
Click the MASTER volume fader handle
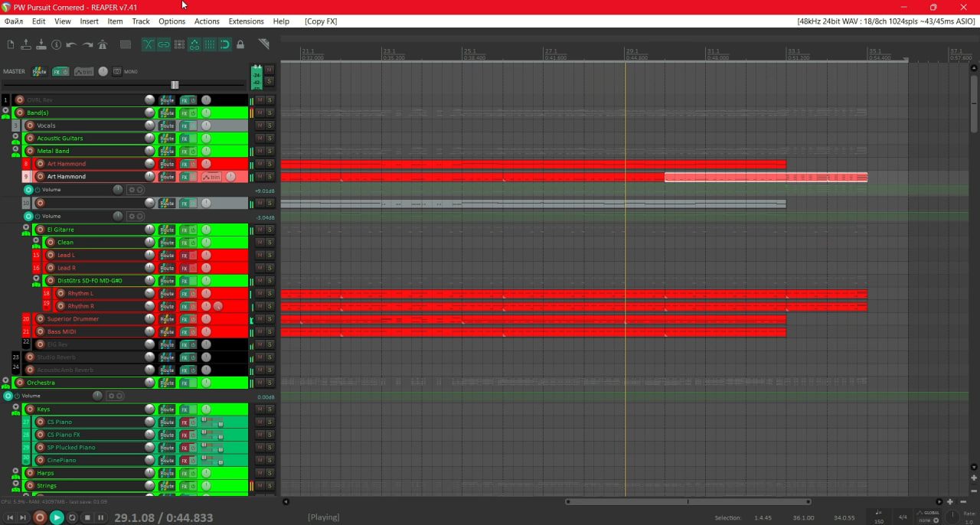pos(175,85)
